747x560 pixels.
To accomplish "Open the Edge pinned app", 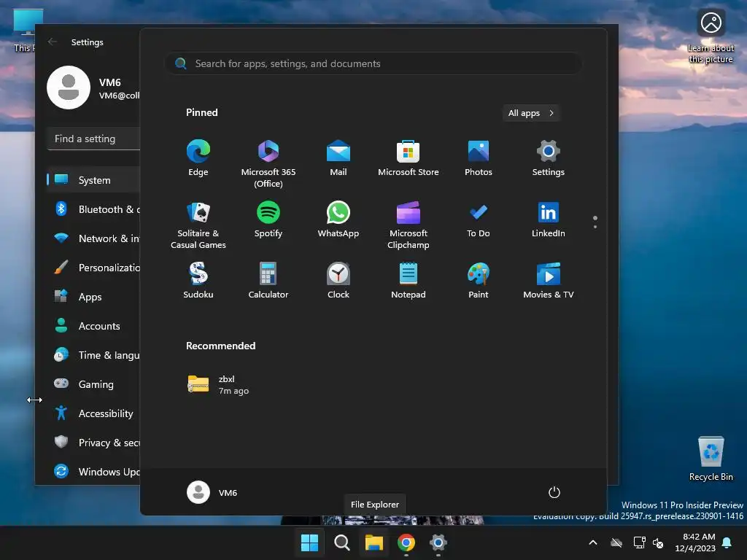I will (198, 158).
